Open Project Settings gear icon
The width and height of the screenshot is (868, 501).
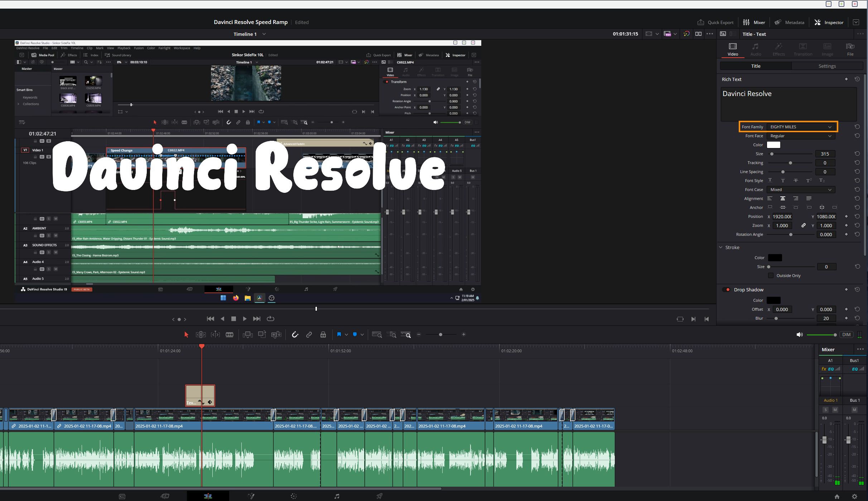pyautogui.click(x=855, y=496)
